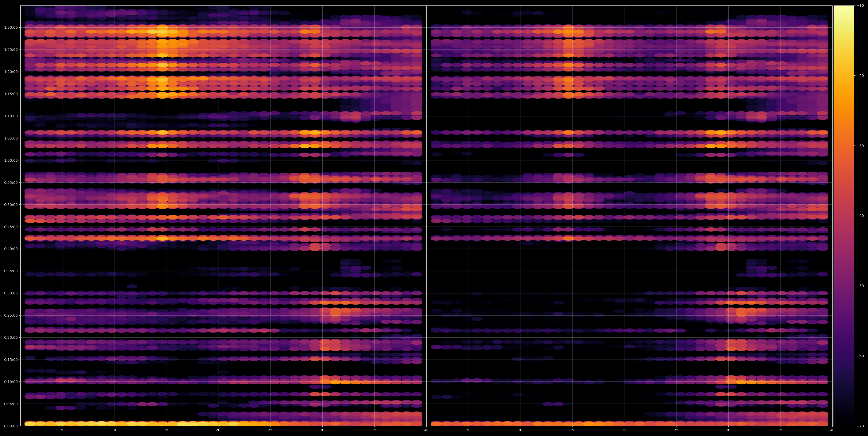Image resolution: width=868 pixels, height=436 pixels.
Task: Click the −30 colorbar tick label
Action: pyautogui.click(x=860, y=146)
